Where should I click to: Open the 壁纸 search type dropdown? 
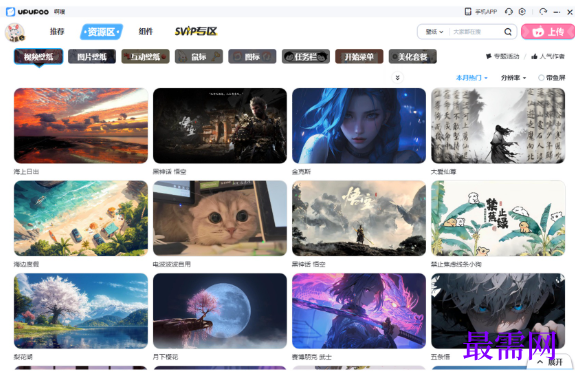[x=435, y=32]
